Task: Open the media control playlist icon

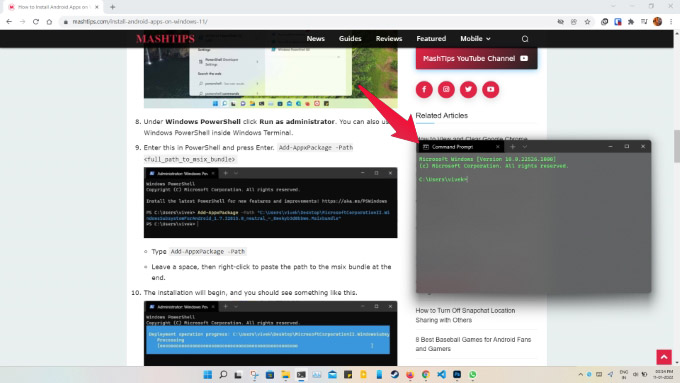Action: click(644, 22)
